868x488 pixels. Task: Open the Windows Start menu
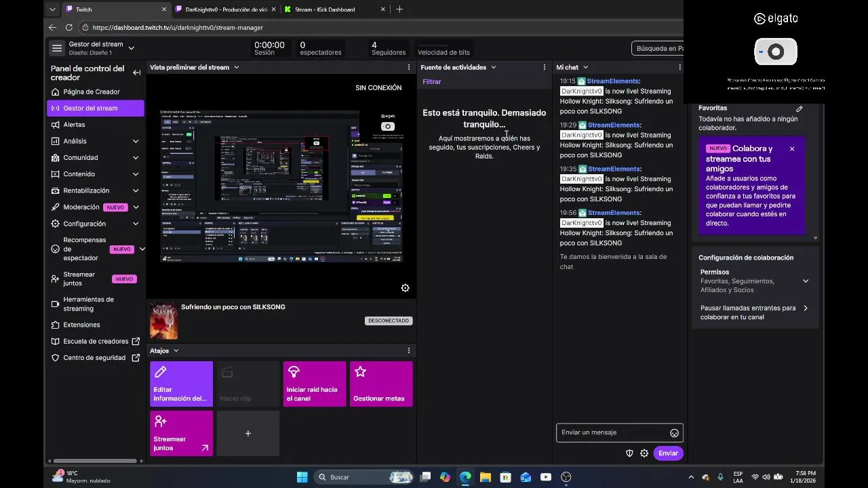(x=302, y=477)
